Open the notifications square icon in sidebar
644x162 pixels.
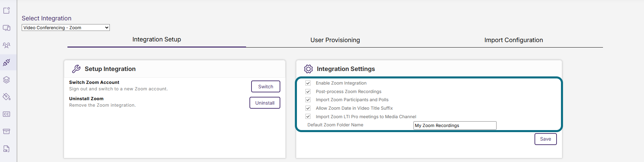(6, 11)
